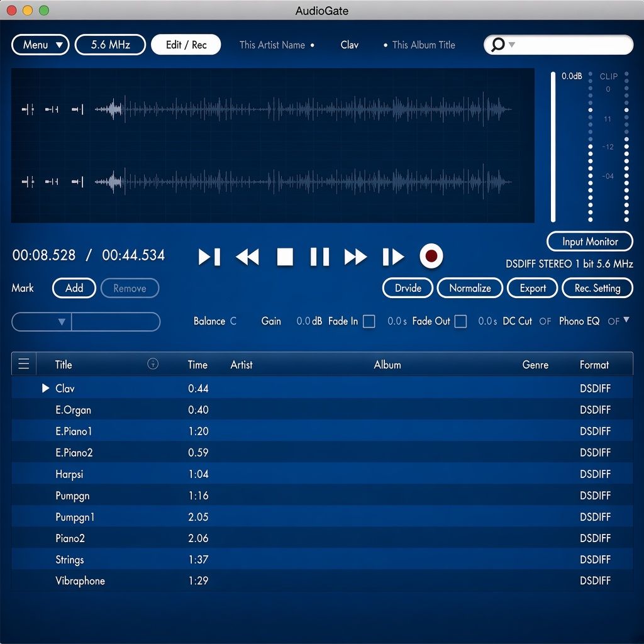Screen dimensions: 644x644
Task: Select third waveform marker icon in upper channel
Action: tap(77, 109)
